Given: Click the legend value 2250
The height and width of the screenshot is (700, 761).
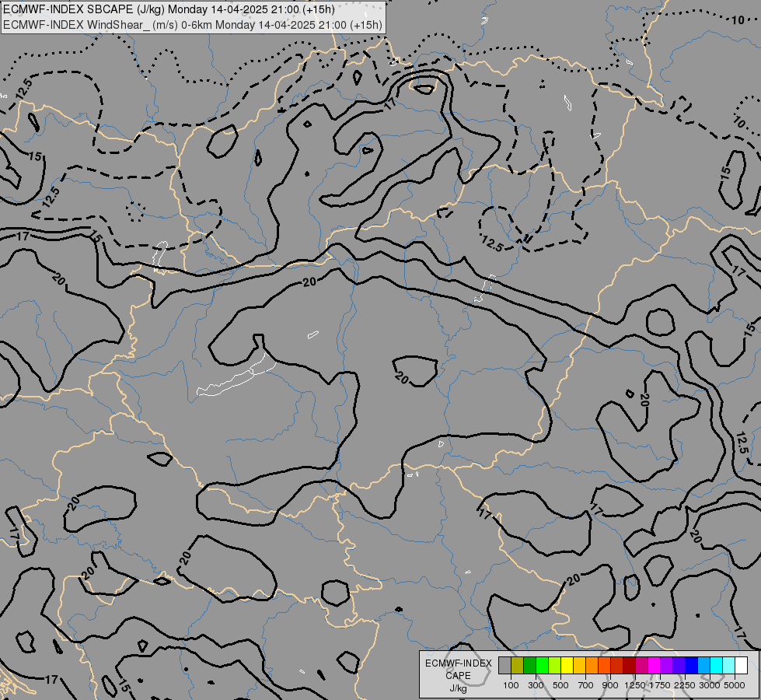Looking at the screenshot, I should tap(685, 685).
